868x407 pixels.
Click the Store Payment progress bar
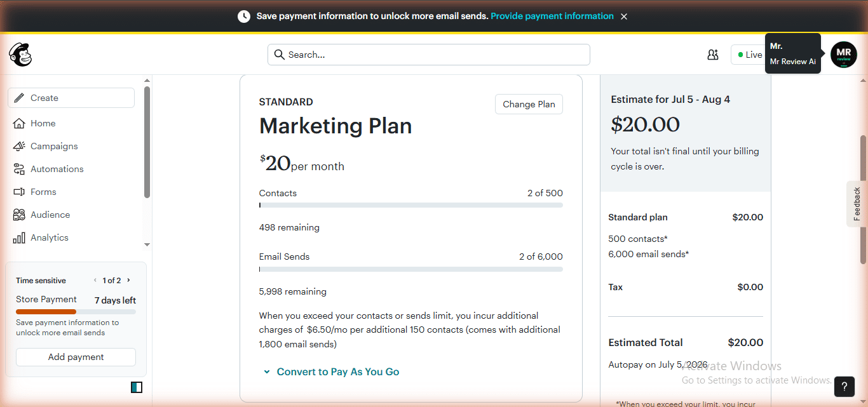tap(76, 312)
